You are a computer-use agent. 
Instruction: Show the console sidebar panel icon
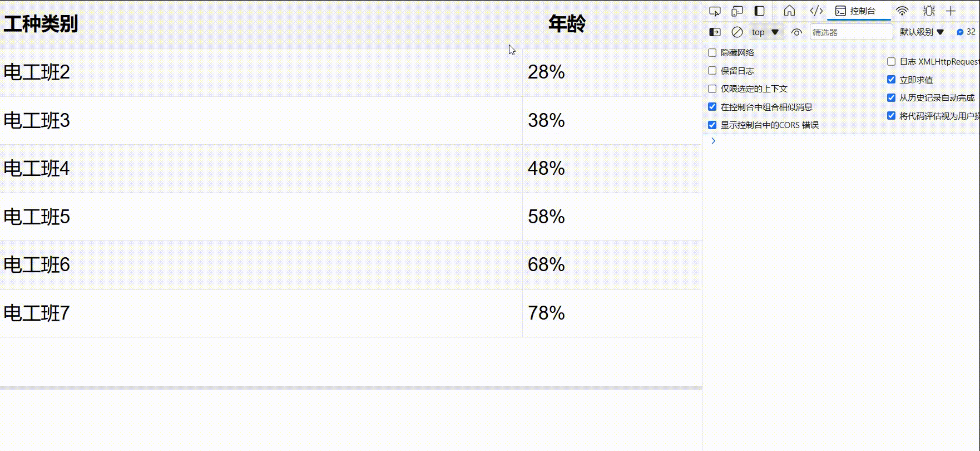715,32
